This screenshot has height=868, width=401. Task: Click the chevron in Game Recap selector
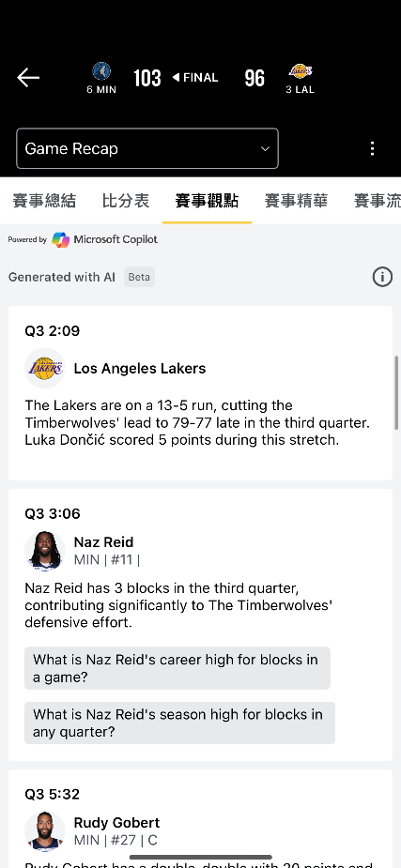265,148
